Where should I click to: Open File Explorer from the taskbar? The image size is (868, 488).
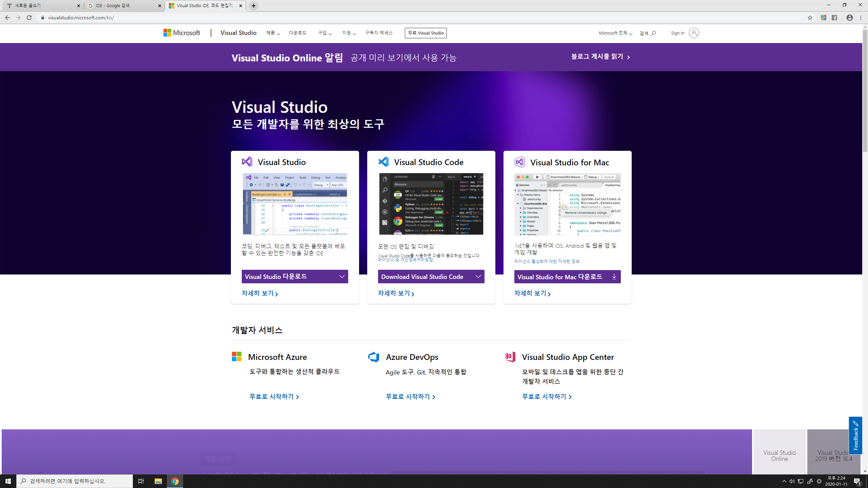tap(158, 481)
